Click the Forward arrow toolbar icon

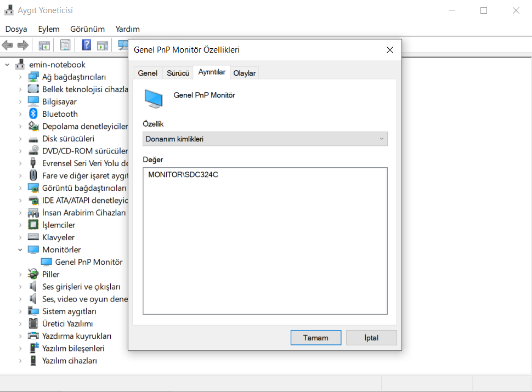(22, 45)
